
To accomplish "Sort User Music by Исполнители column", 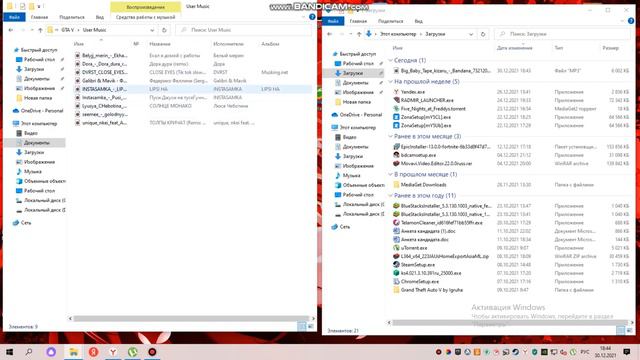I will [x=228, y=44].
